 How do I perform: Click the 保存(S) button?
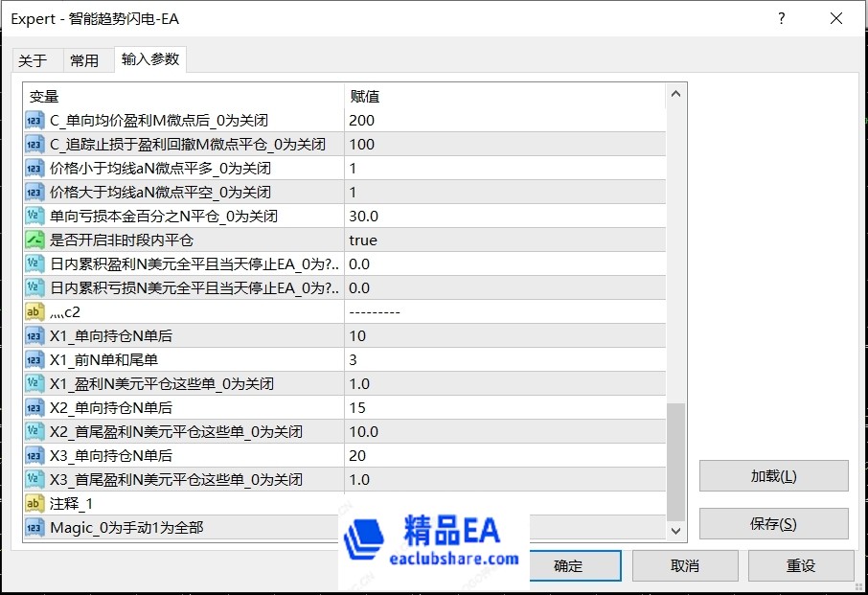pyautogui.click(x=773, y=523)
